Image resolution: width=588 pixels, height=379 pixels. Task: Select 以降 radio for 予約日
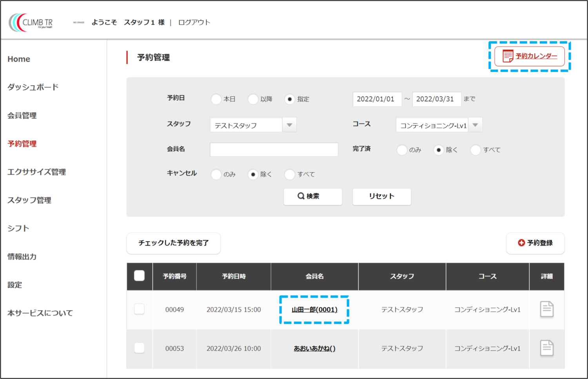[253, 99]
